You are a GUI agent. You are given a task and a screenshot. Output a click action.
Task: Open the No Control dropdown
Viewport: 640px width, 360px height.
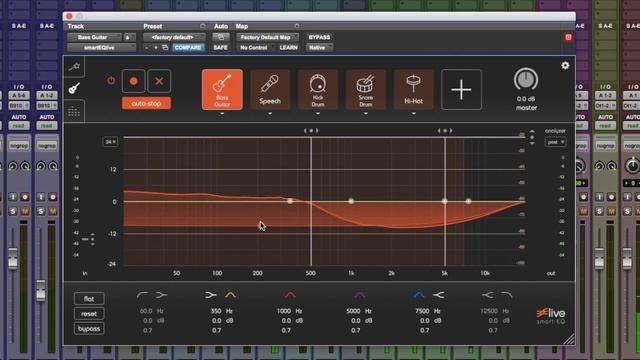point(256,48)
